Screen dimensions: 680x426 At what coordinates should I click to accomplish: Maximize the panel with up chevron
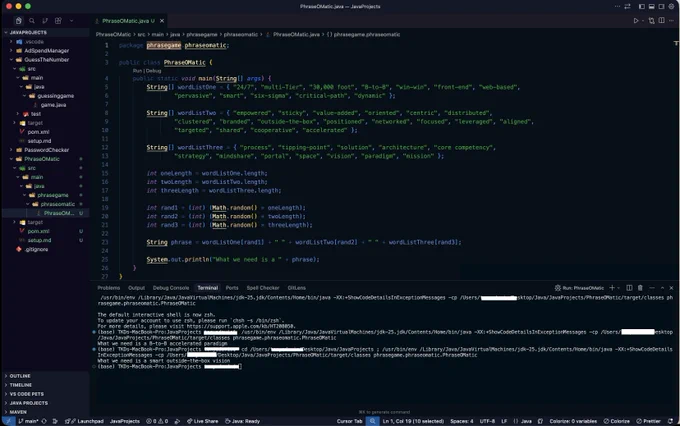(x=662, y=288)
